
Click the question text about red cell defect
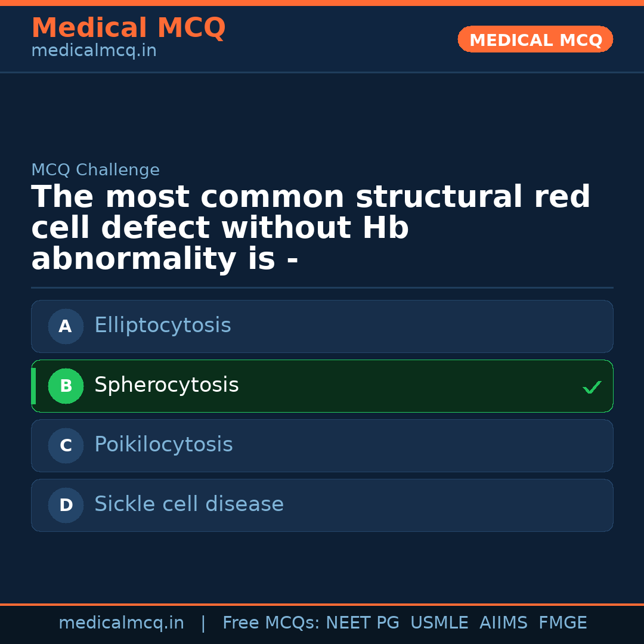click(310, 228)
